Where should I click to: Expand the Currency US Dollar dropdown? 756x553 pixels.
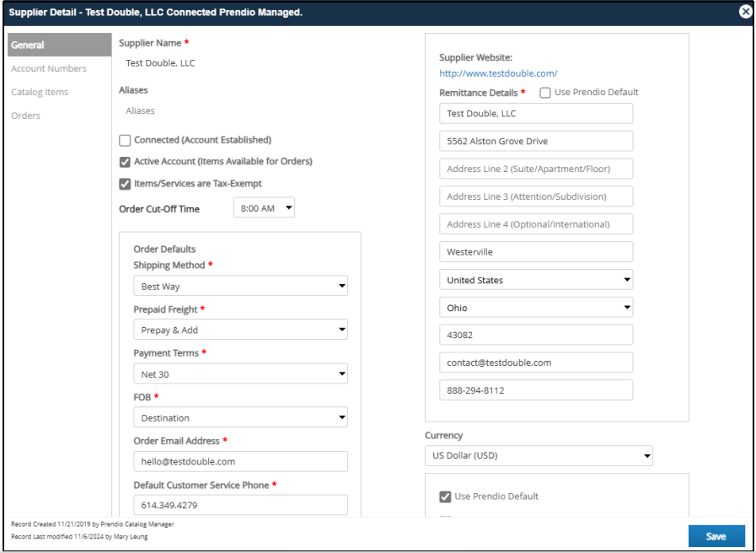pos(539,455)
